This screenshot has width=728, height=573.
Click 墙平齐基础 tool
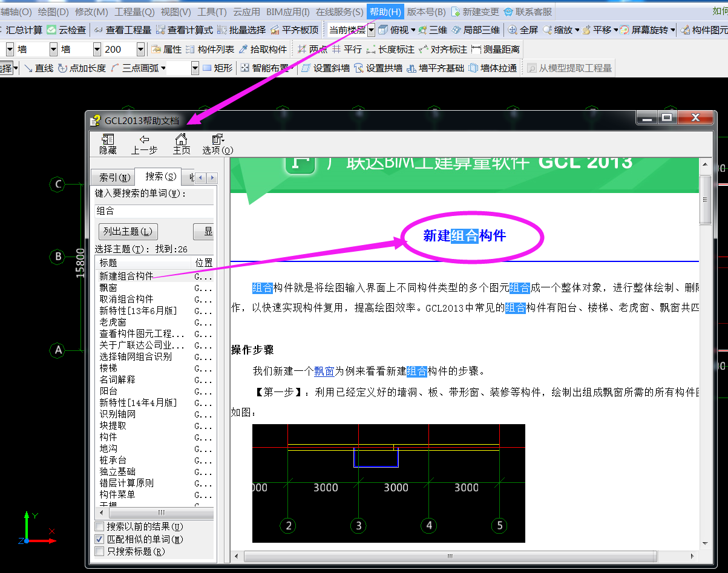coord(435,68)
